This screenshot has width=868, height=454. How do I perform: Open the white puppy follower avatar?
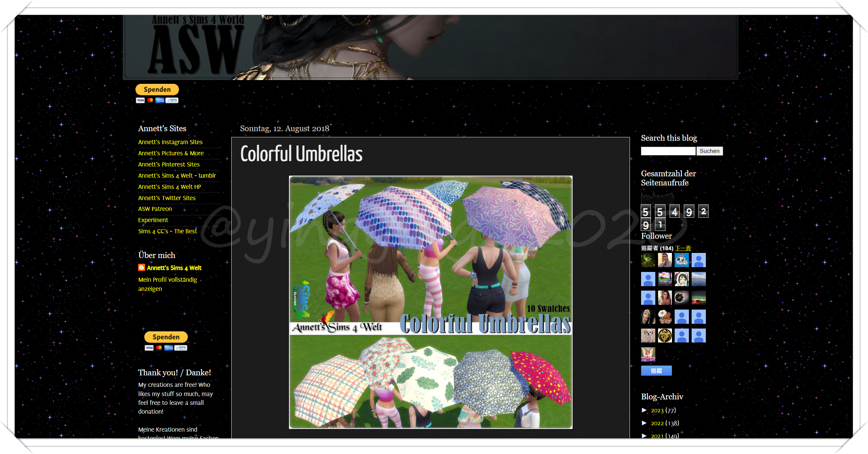[x=648, y=335]
